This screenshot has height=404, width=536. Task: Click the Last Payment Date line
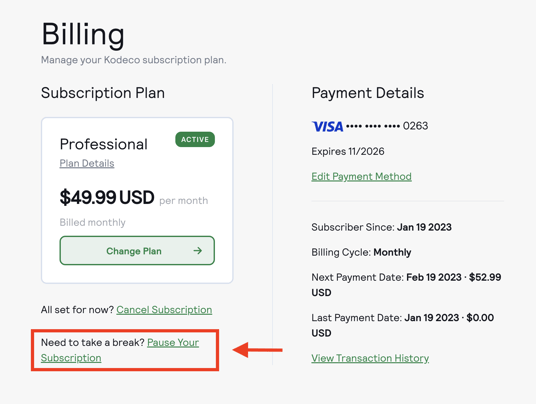(x=403, y=325)
